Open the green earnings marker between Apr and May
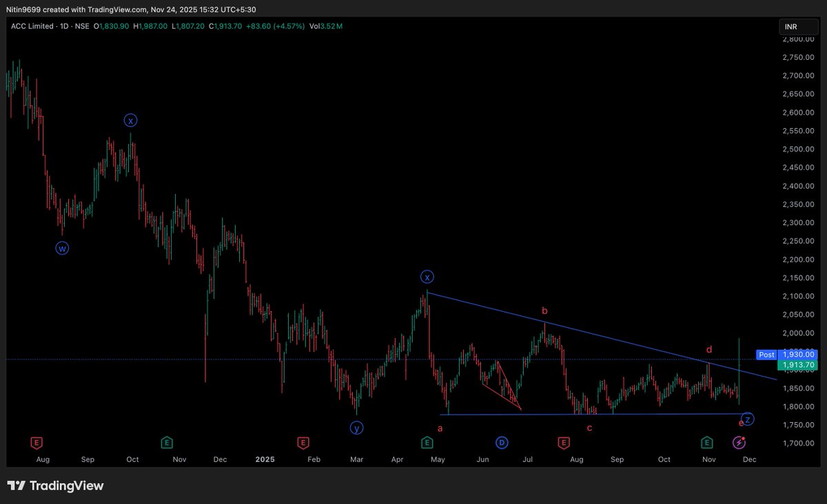827x504 pixels. pos(427,442)
